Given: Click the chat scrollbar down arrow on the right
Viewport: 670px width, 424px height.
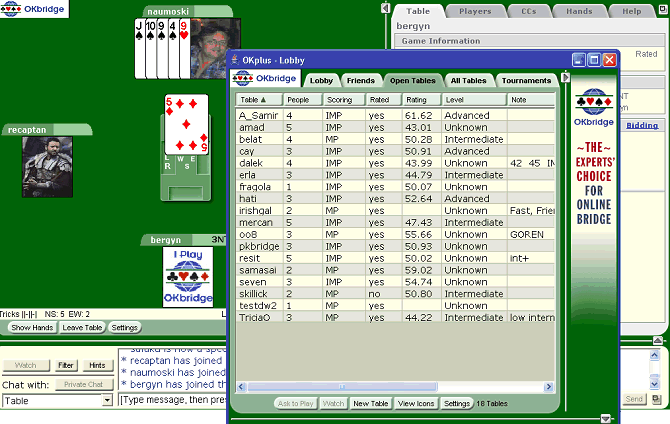Looking at the screenshot, I should click(655, 384).
